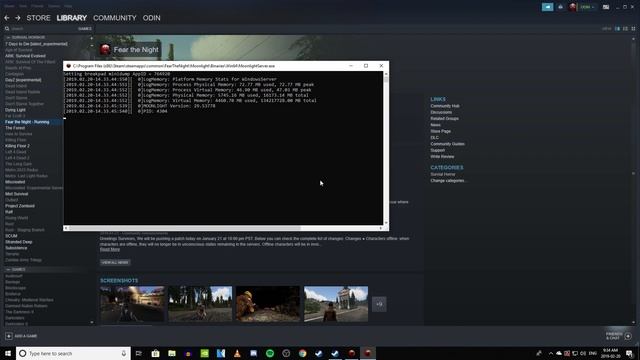This screenshot has width=640, height=360.
Task: Open Related Groups link
Action: (x=444, y=119)
